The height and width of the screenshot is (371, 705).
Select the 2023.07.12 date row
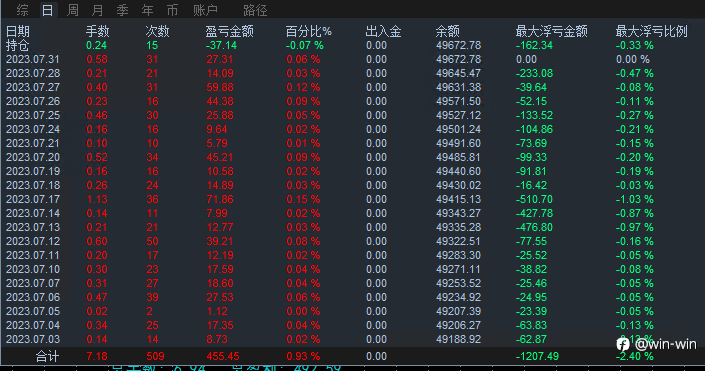point(32,241)
